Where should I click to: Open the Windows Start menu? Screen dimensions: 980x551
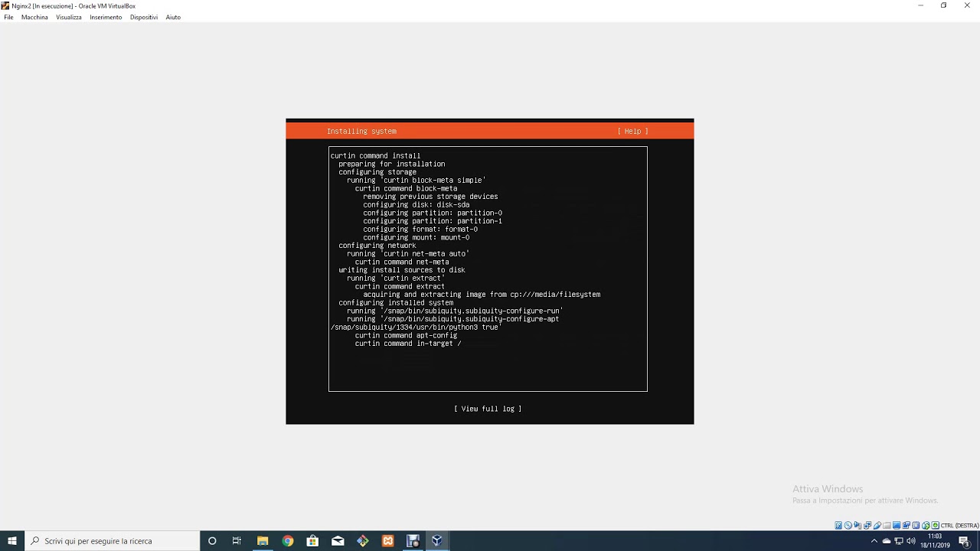click(12, 541)
